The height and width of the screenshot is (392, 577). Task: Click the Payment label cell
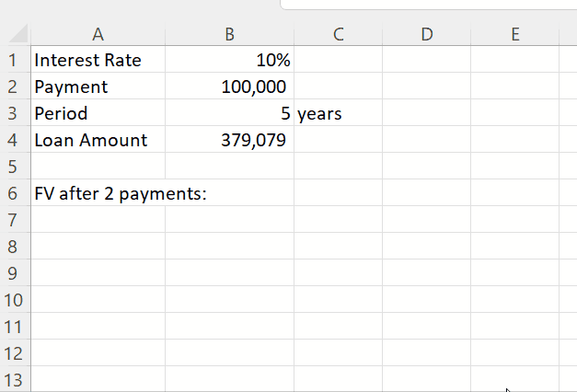[98, 87]
